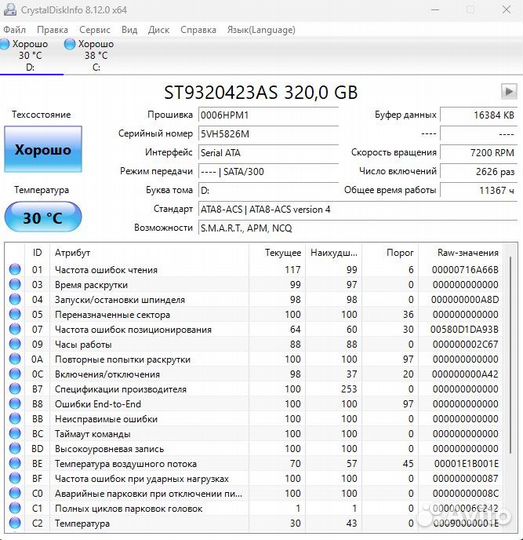The width and height of the screenshot is (523, 540).
Task: Click the features field S.M.A.R.T., APM, NCQ
Action: coord(358,228)
